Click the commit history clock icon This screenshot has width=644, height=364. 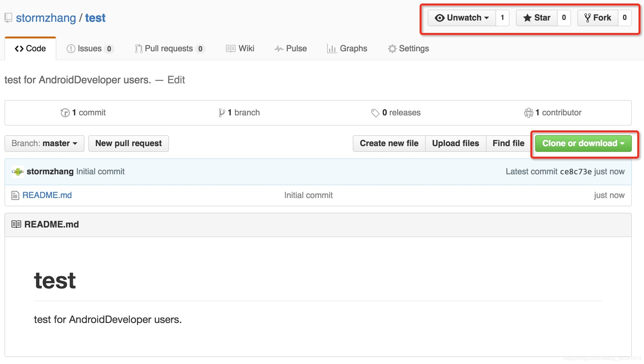(x=65, y=113)
